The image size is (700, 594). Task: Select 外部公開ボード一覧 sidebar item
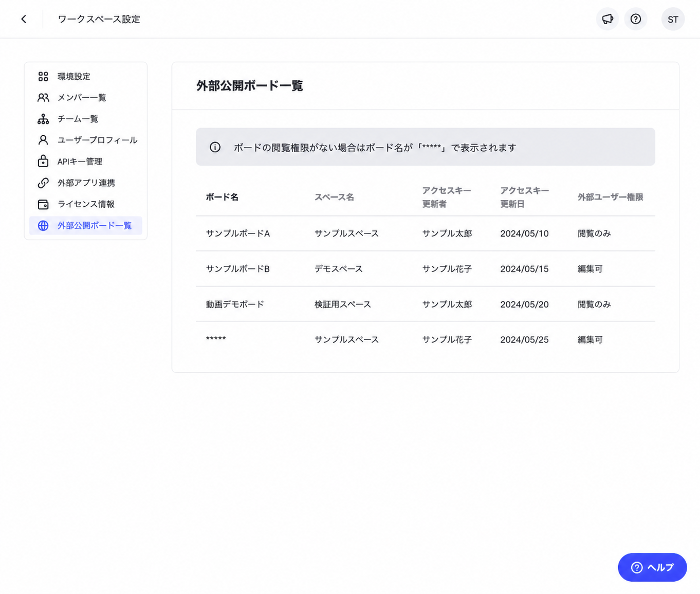86,225
